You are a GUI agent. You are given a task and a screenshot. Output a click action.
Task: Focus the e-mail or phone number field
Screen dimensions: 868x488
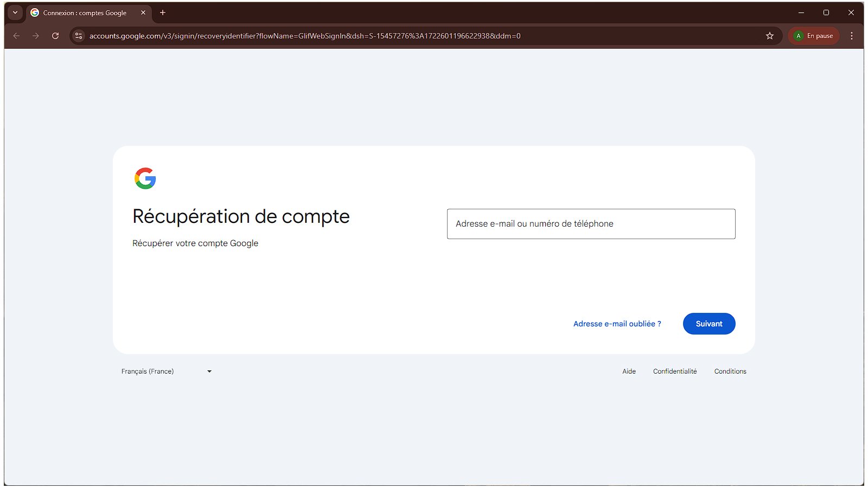pos(591,224)
